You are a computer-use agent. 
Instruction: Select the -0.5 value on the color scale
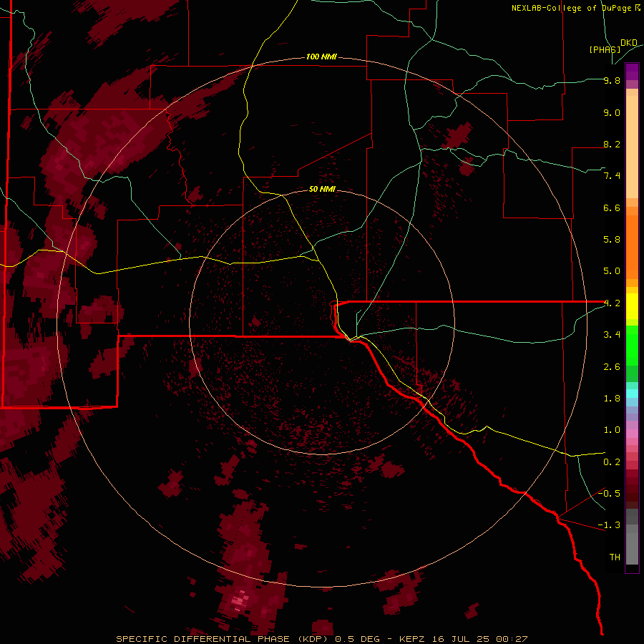pyautogui.click(x=609, y=494)
